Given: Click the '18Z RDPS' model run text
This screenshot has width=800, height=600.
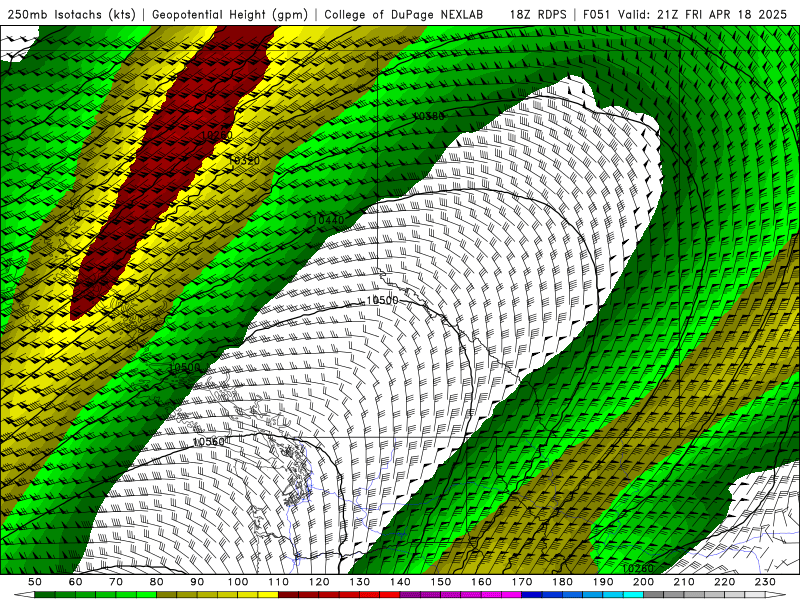Looking at the screenshot, I should tap(538, 14).
